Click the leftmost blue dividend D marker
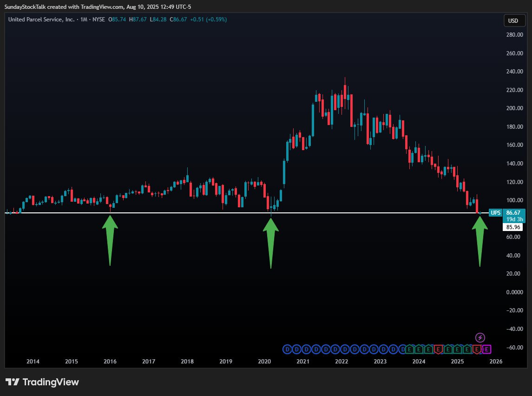The height and width of the screenshot is (396, 532). point(288,349)
